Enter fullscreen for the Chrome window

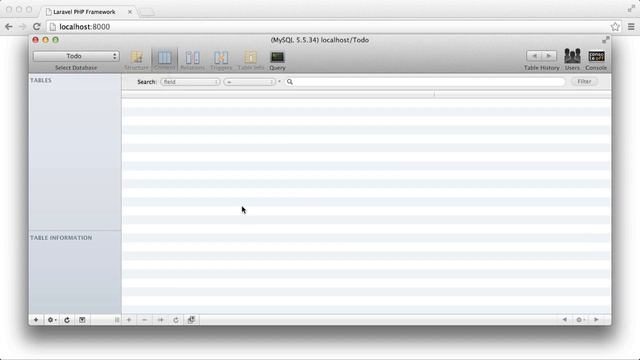coord(631,9)
